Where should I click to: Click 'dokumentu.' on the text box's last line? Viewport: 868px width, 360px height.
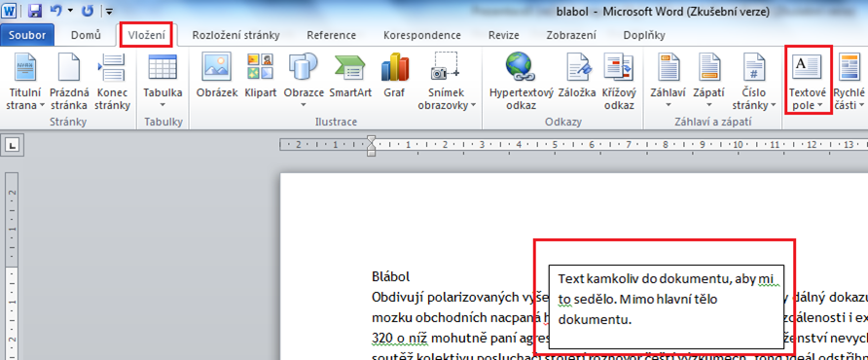pos(596,319)
